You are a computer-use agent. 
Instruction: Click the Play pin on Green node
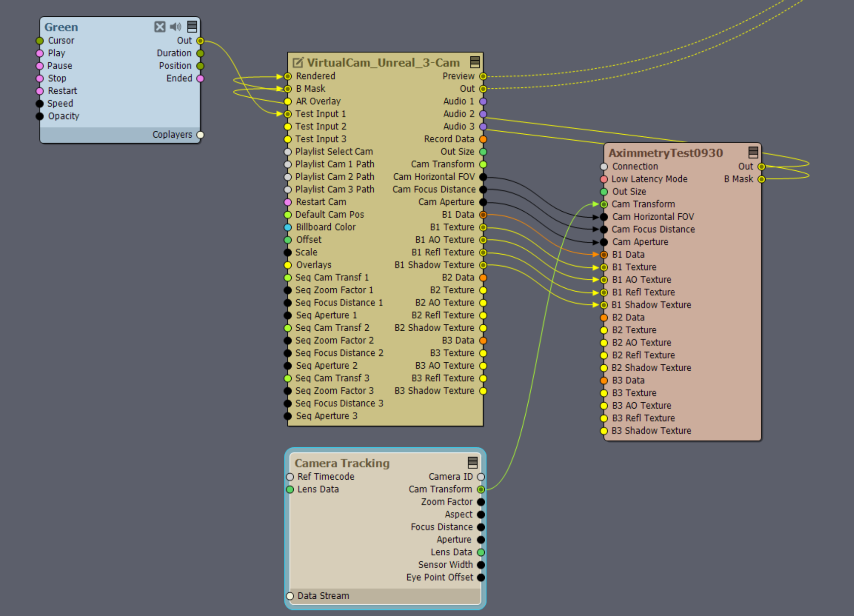[x=40, y=53]
